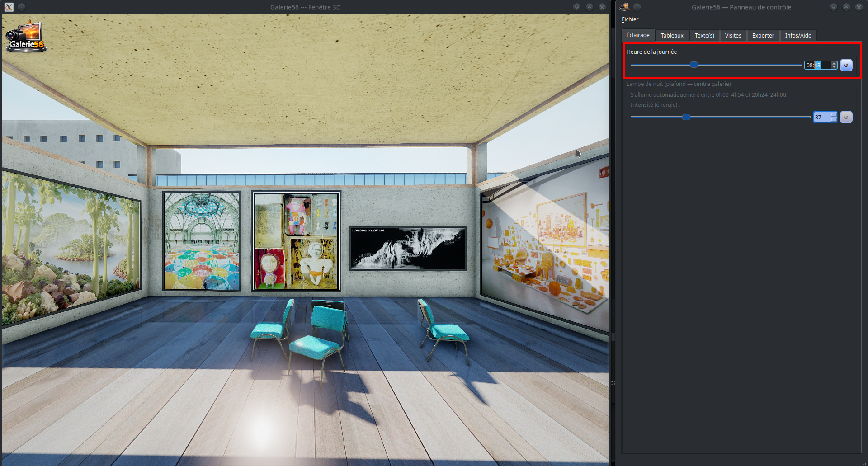Viewport: 868px width, 466px height.
Task: Click the 'Heure de la journée' label
Action: coord(651,52)
